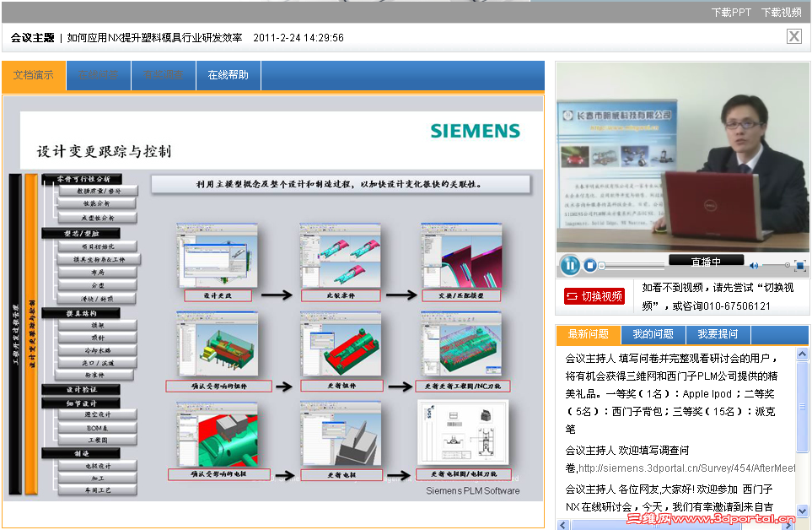The width and height of the screenshot is (812, 530).
Task: Click the 比较零件 label on slide
Action: point(341,296)
